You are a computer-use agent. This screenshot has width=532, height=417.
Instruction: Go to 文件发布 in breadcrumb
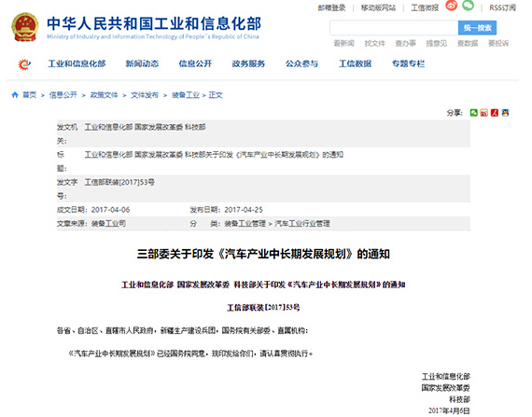pos(145,95)
